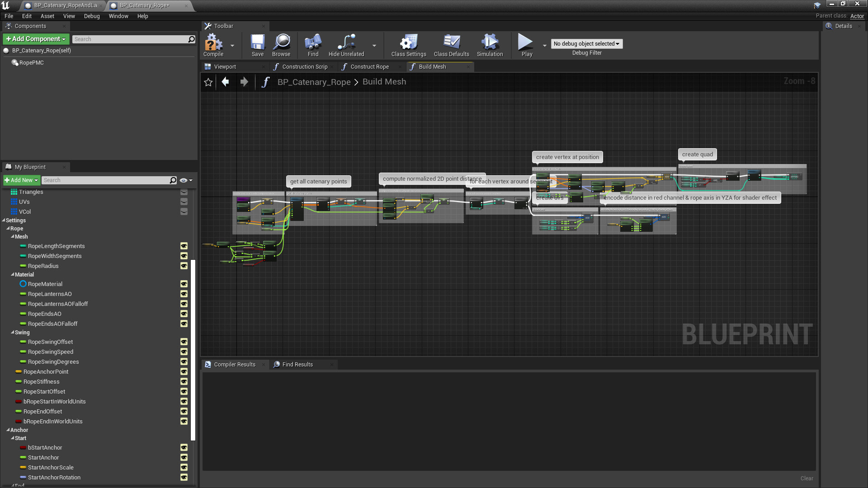Browse to asset in Content Browser
Viewport: 868px width, 488px height.
click(x=281, y=45)
